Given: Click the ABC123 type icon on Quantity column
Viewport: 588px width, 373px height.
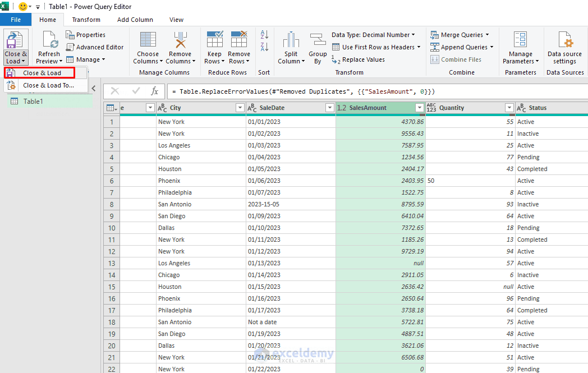Looking at the screenshot, I should click(431, 108).
